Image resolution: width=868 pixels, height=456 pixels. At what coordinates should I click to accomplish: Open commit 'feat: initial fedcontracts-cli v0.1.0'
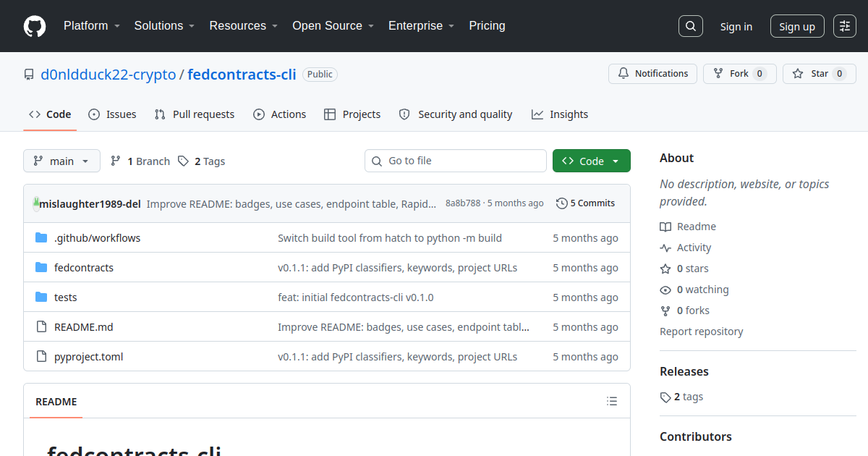(356, 297)
